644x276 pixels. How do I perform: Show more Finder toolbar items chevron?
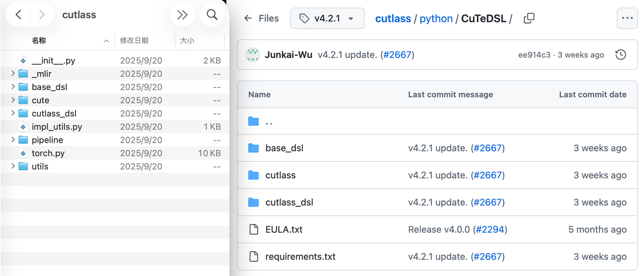pos(182,15)
